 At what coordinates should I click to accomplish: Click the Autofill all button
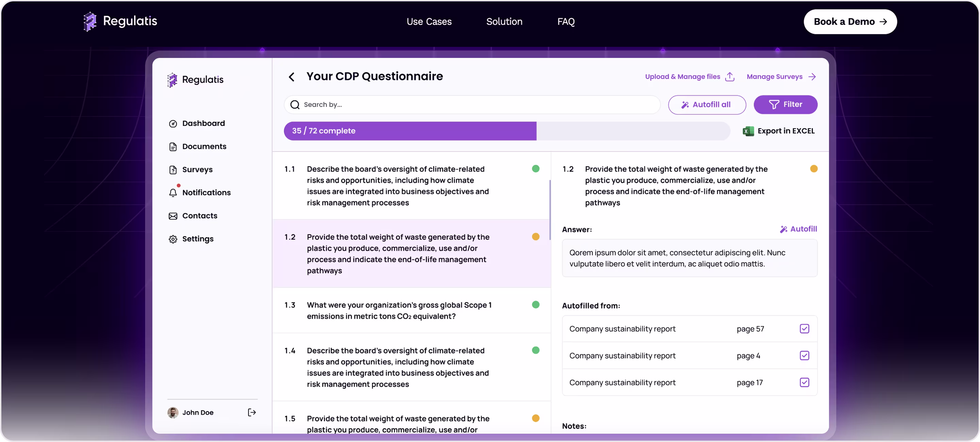click(x=707, y=105)
